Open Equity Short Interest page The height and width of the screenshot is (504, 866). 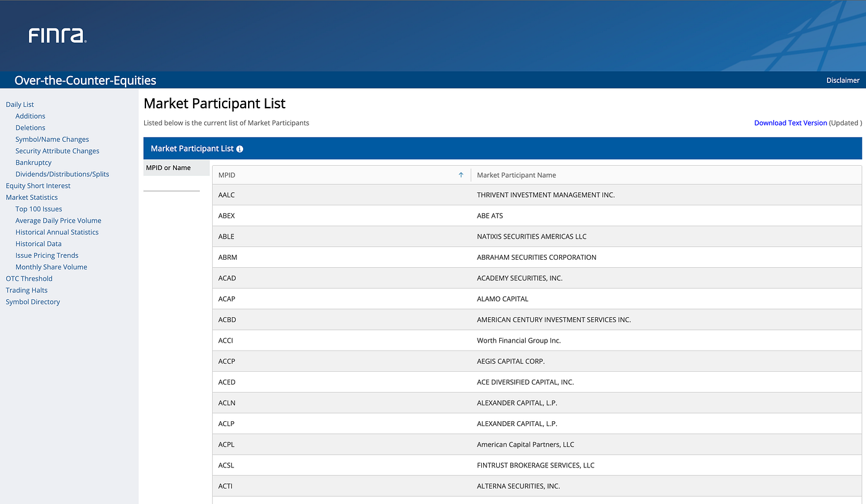(38, 186)
